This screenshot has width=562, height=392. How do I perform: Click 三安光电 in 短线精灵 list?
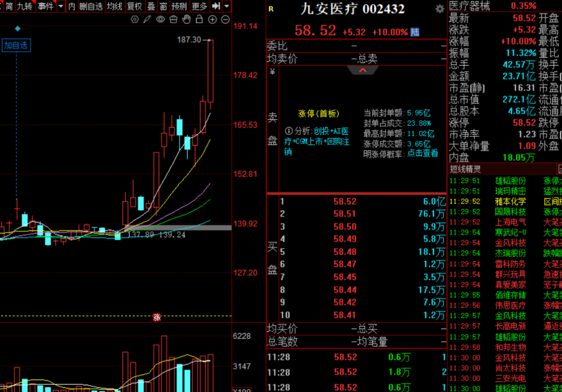510,379
